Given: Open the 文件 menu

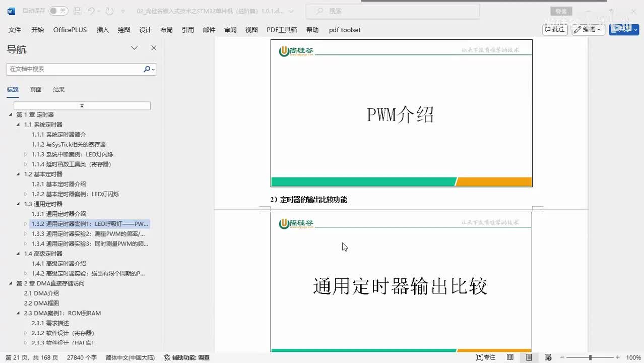Looking at the screenshot, I should [x=15, y=30].
